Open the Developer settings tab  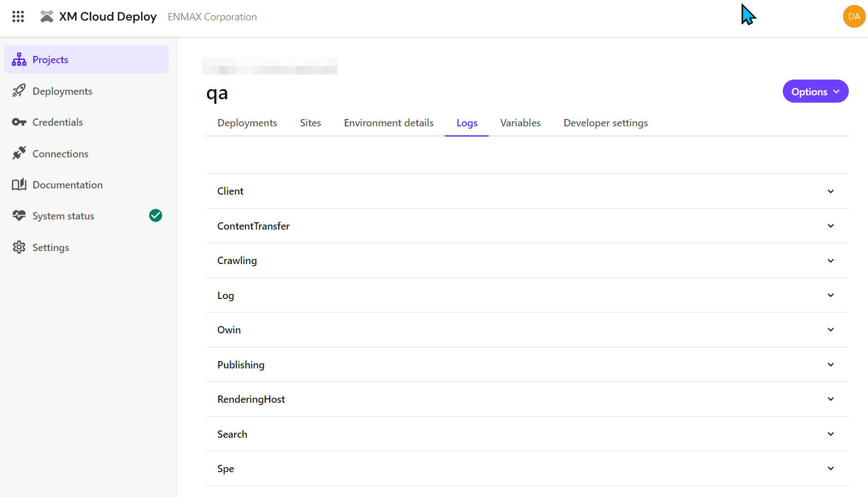coord(605,122)
